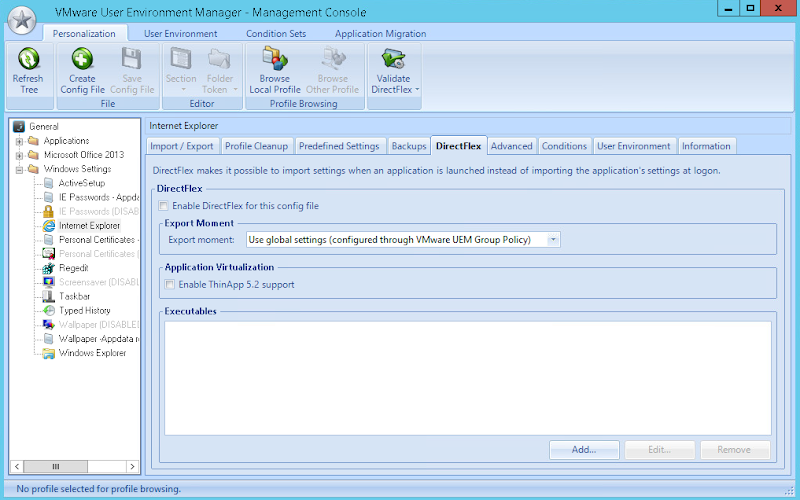Click the lock icon for IE Passwords (DISABLED)
The height and width of the screenshot is (500, 800).
[48, 211]
